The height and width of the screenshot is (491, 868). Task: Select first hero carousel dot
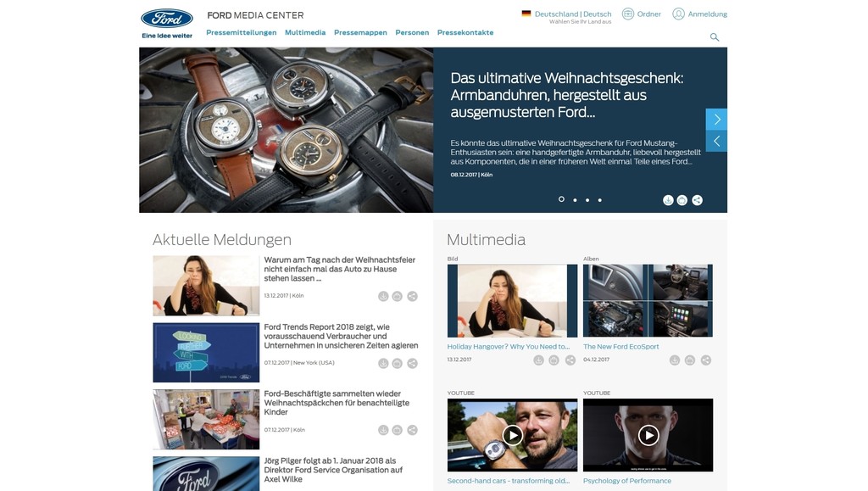pyautogui.click(x=561, y=199)
